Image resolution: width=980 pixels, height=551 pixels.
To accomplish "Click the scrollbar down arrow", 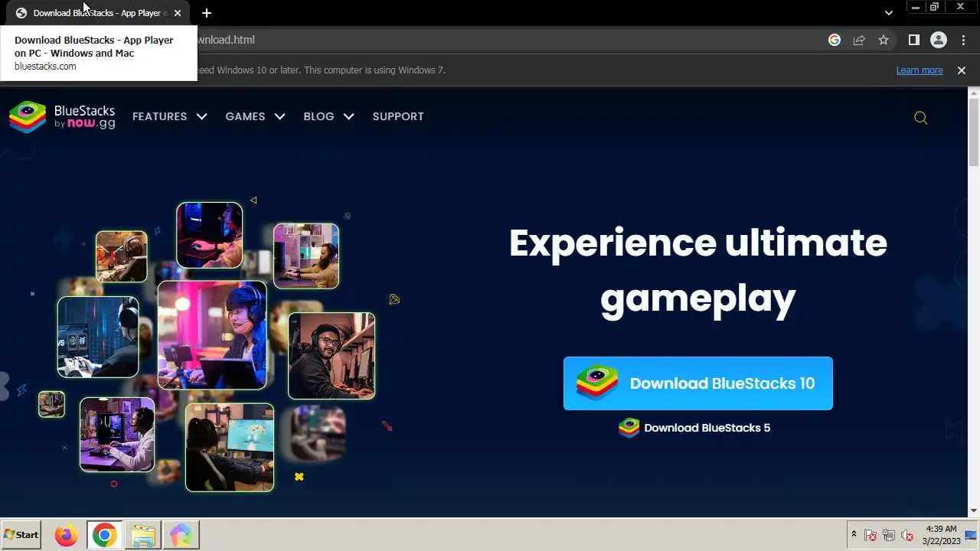I will click(974, 510).
